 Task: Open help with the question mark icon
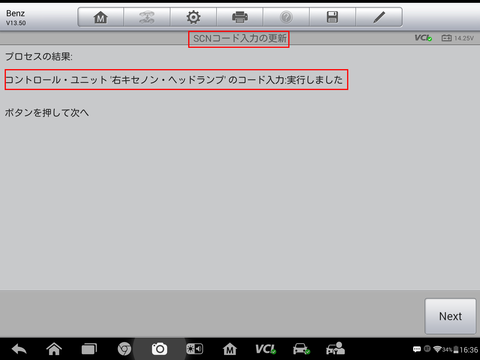click(x=286, y=17)
